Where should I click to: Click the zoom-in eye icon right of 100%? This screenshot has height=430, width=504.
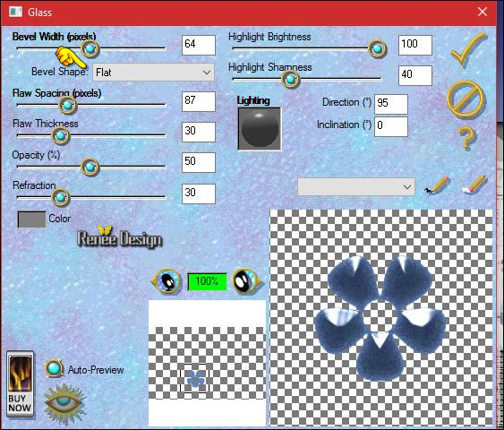coord(246,281)
